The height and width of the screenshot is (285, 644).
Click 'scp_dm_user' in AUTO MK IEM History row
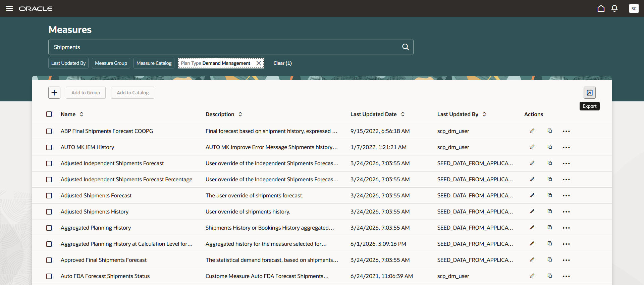pyautogui.click(x=453, y=147)
